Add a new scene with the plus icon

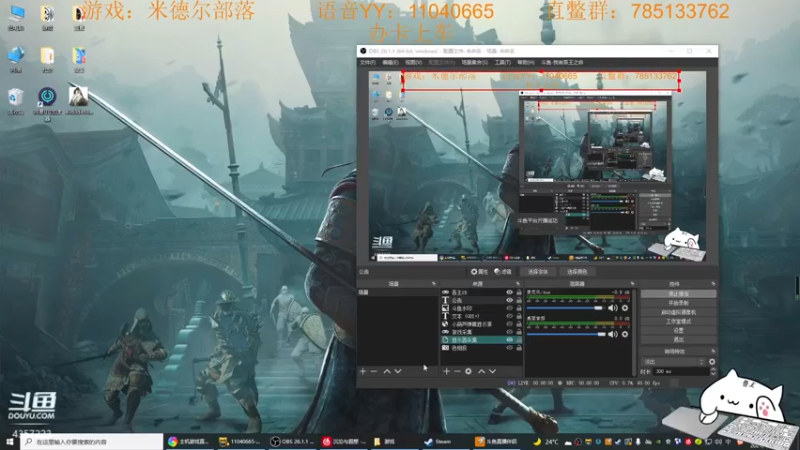(x=363, y=371)
